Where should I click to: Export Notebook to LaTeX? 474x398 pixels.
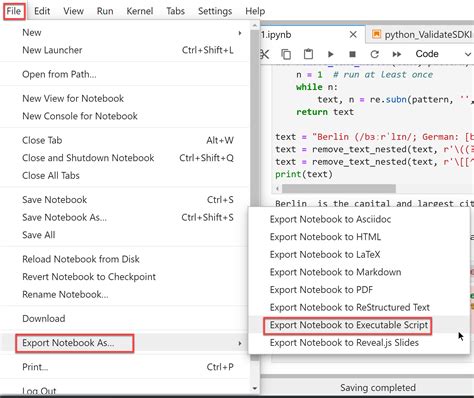[x=359, y=255]
